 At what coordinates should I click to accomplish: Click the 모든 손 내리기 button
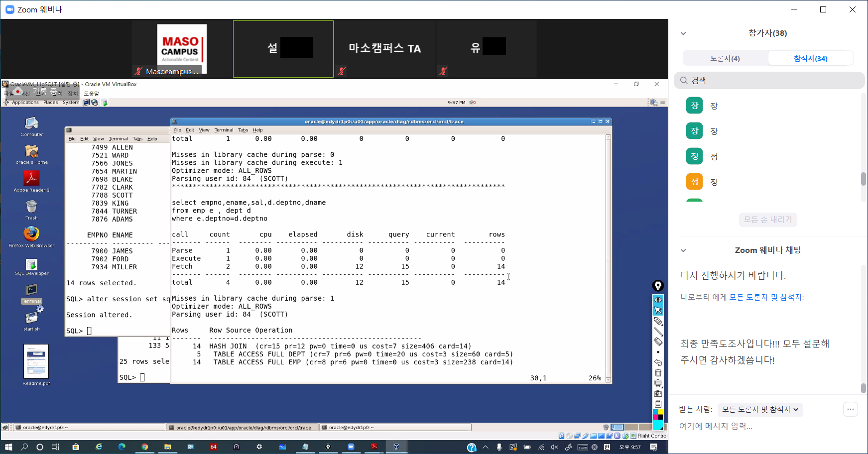click(x=767, y=220)
